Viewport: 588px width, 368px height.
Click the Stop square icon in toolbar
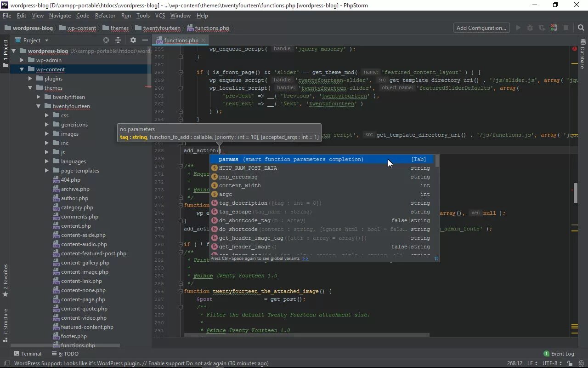(566, 28)
